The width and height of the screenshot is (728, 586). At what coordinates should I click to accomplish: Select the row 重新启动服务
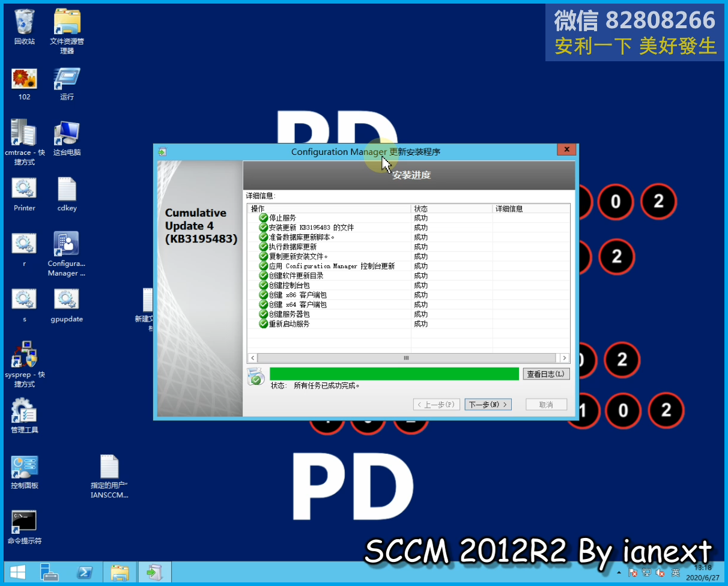tap(408, 324)
